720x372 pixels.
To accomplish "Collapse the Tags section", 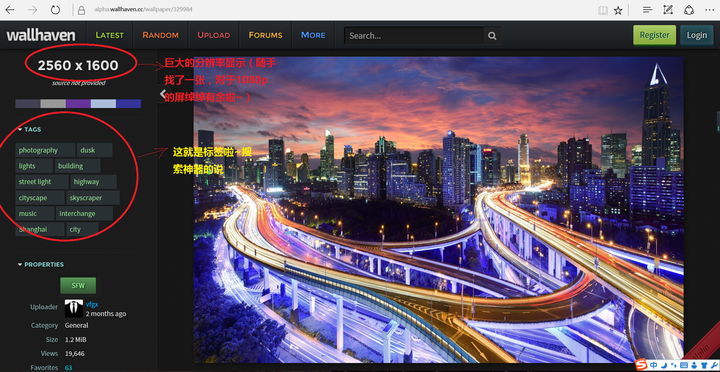I will click(x=29, y=130).
